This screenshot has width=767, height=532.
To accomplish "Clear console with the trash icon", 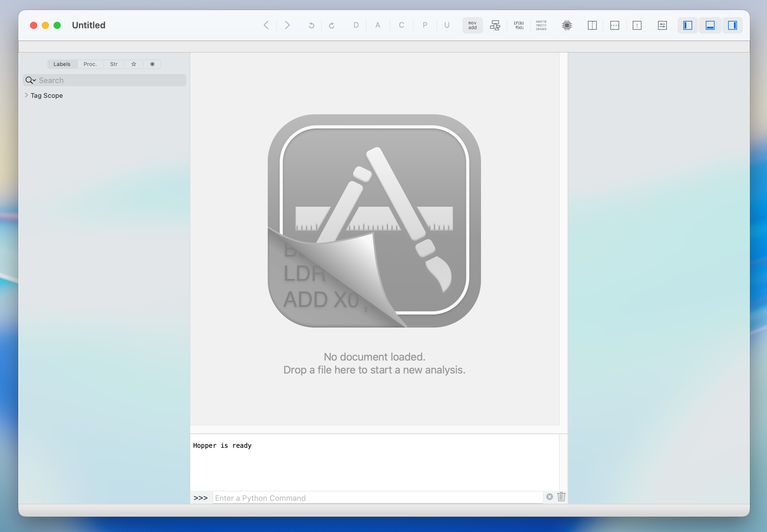I will point(561,497).
